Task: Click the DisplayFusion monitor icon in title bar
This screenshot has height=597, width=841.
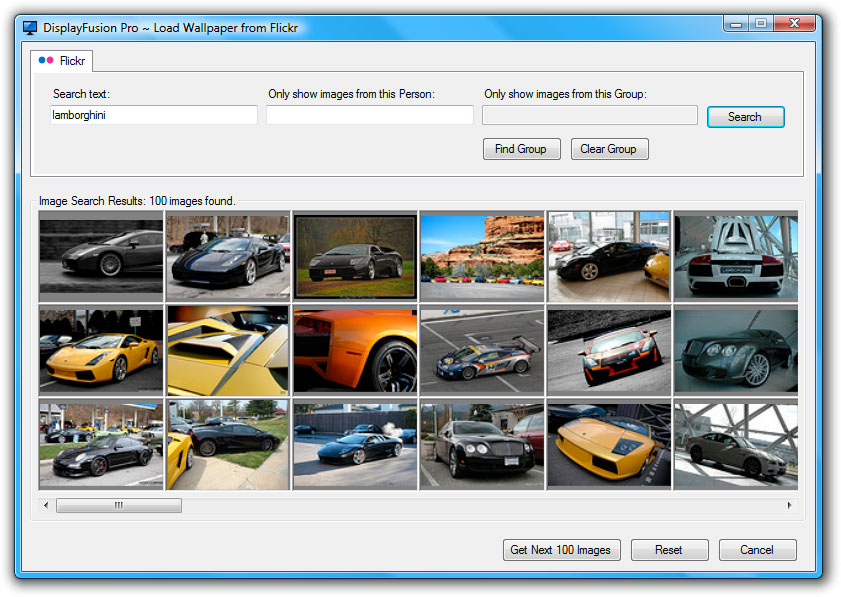Action: click(30, 27)
